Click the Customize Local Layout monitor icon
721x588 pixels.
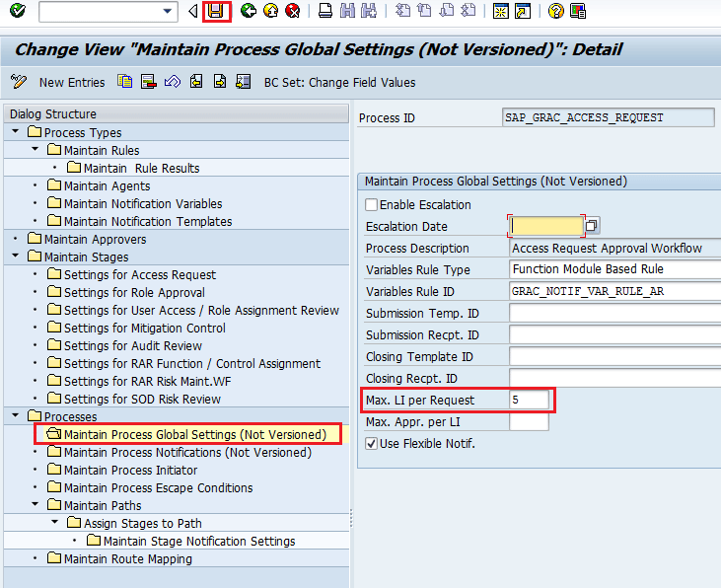tap(578, 12)
